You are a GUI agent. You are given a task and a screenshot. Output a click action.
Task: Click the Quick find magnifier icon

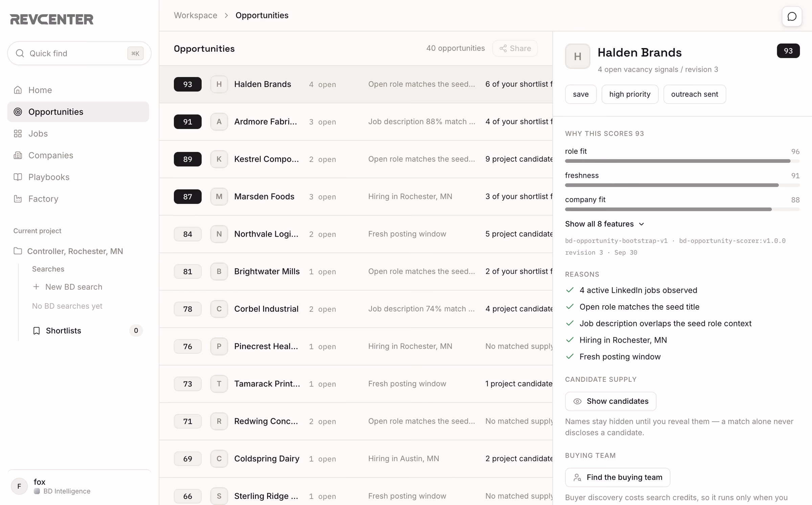20,53
